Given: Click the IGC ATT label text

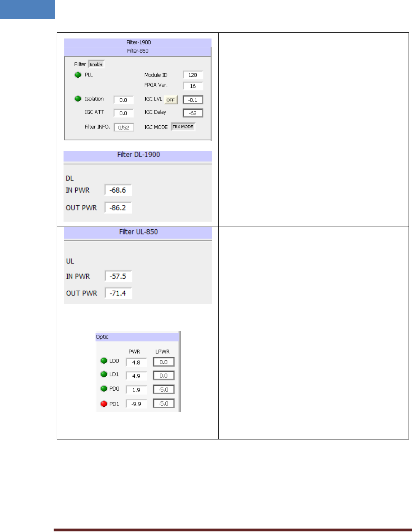Looking at the screenshot, I should click(x=94, y=112).
